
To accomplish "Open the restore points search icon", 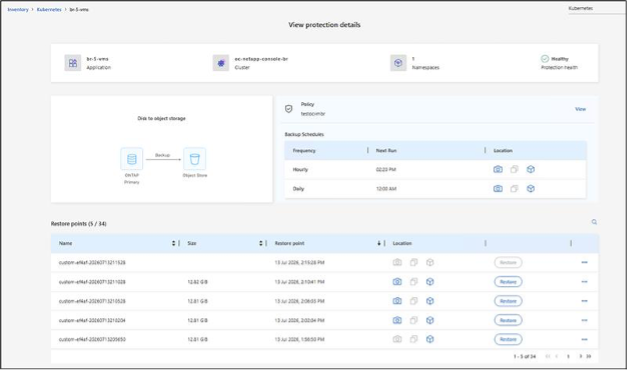I will pos(594,222).
